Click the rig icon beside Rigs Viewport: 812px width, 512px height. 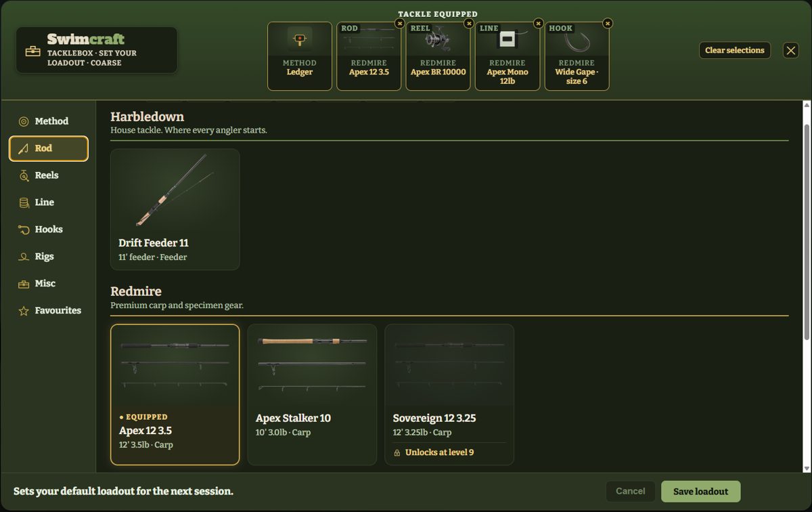24,257
